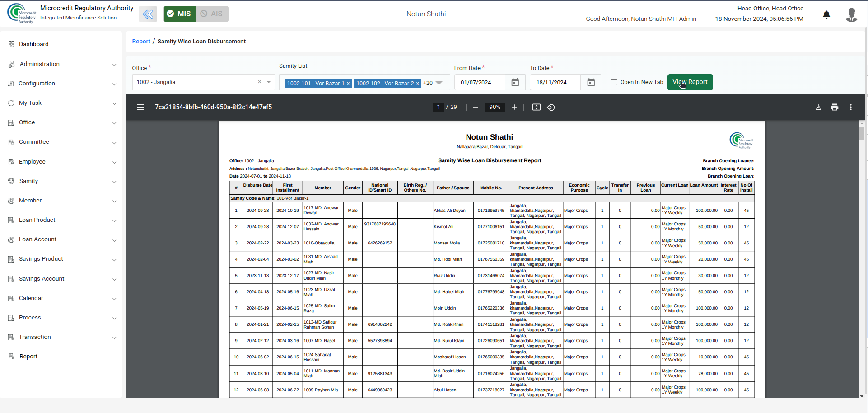The width and height of the screenshot is (868, 413).
Task: Click the Report breadcrumb link
Action: tap(141, 42)
